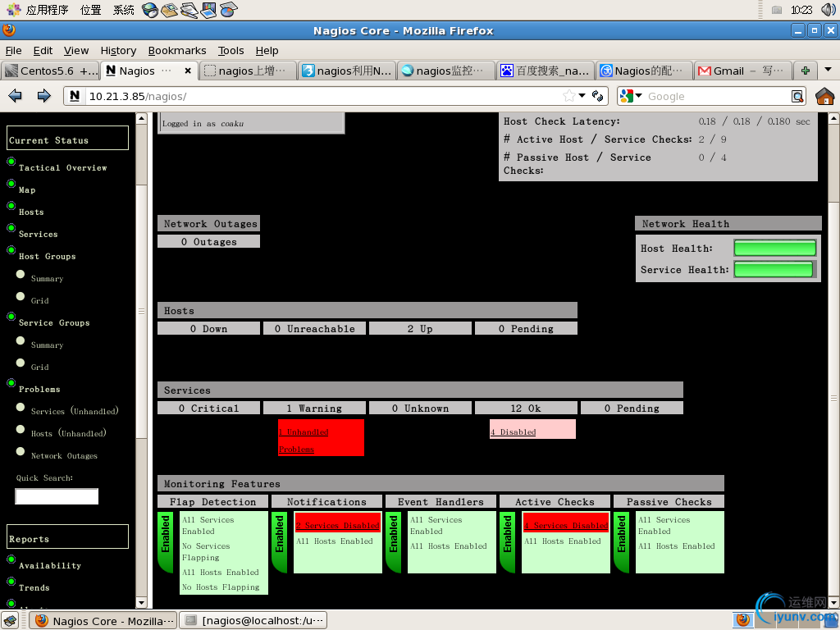Click Active Checks Enabled green bar
Viewport: 840px width, 630px height.
pos(507,541)
